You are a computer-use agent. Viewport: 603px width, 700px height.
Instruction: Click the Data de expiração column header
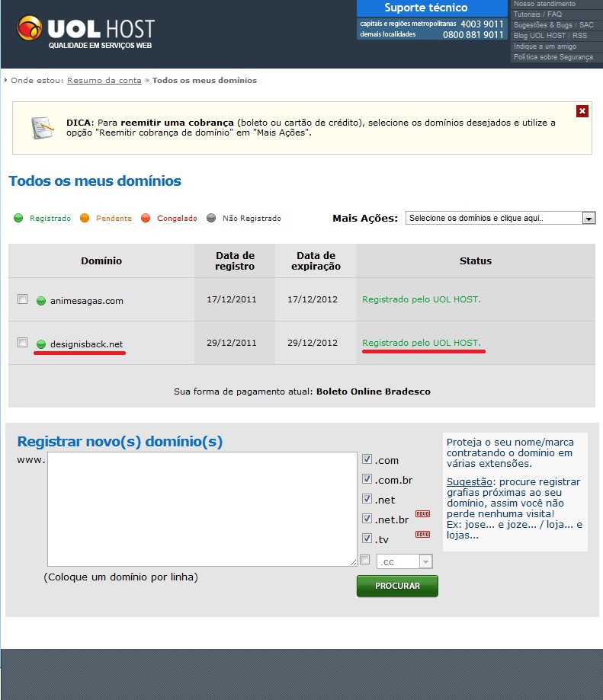coord(316,261)
